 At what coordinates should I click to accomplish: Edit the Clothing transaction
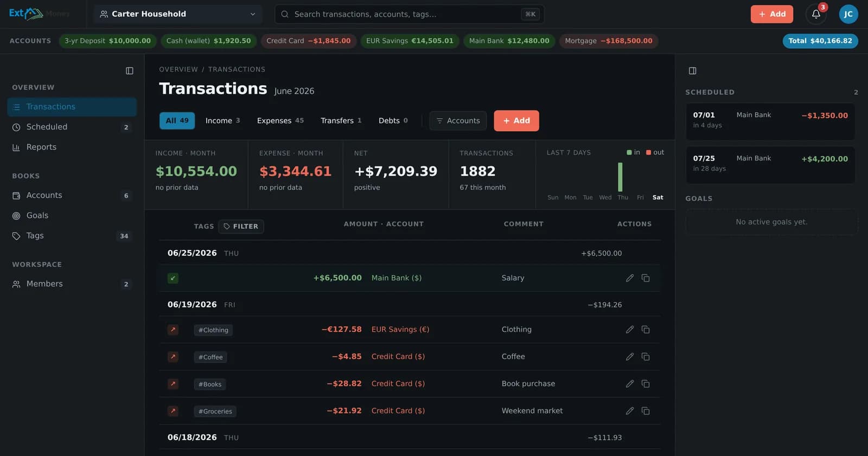(x=630, y=330)
